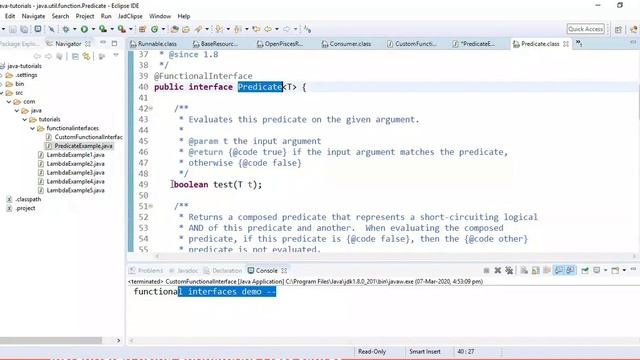Click the Last Edit Location icon
640x360 pixels.
(x=256, y=29)
